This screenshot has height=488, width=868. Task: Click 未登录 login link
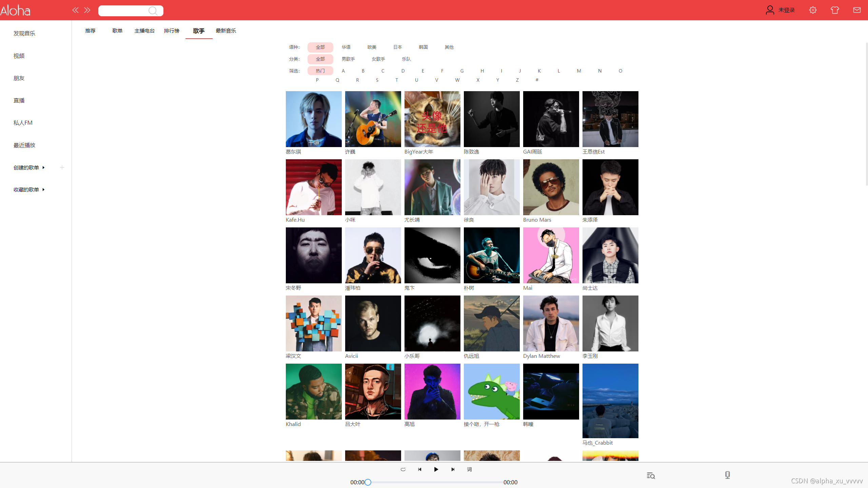click(786, 10)
